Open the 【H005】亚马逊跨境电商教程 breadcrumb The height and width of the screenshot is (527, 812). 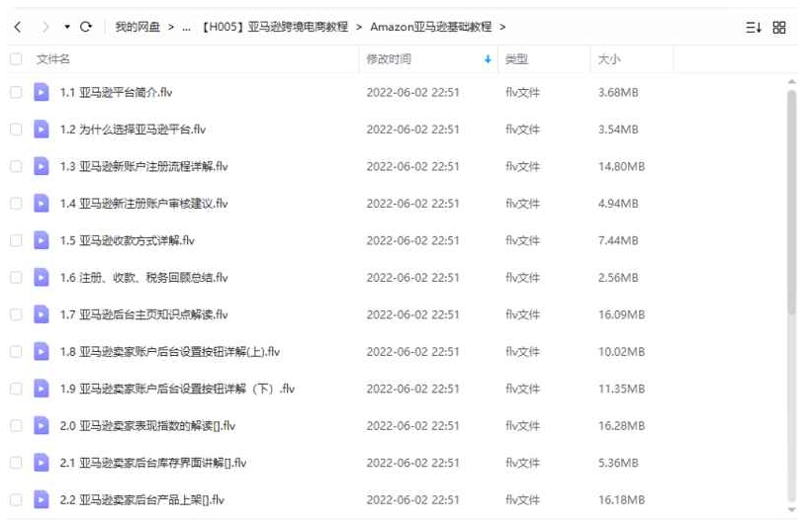pos(275,27)
